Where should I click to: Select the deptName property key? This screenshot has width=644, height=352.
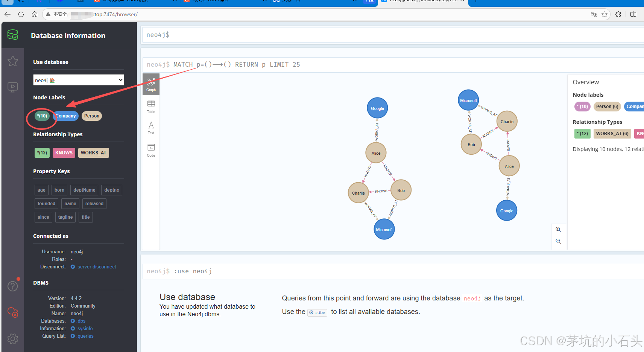(84, 190)
